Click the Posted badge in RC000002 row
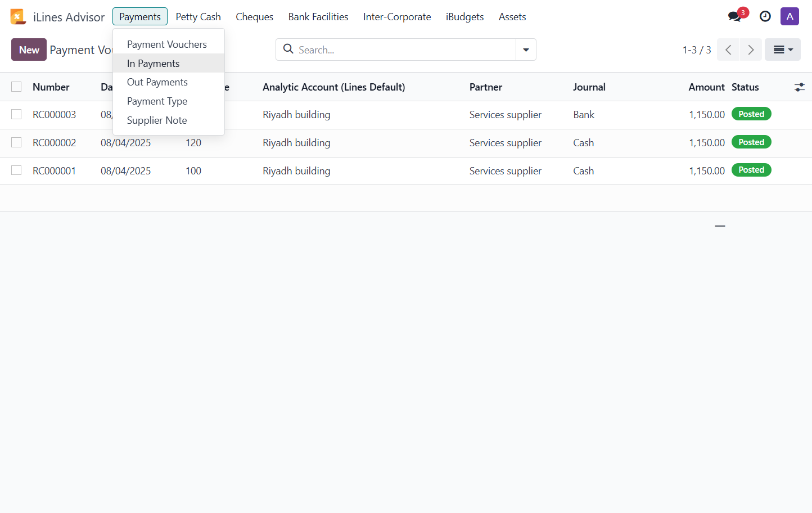This screenshot has width=812, height=513. coord(751,142)
